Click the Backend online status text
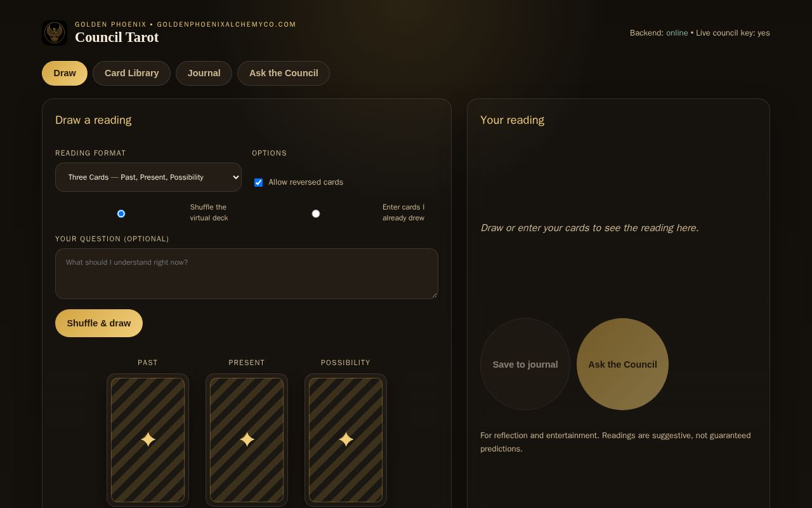The height and width of the screenshot is (508, 812). (x=658, y=33)
